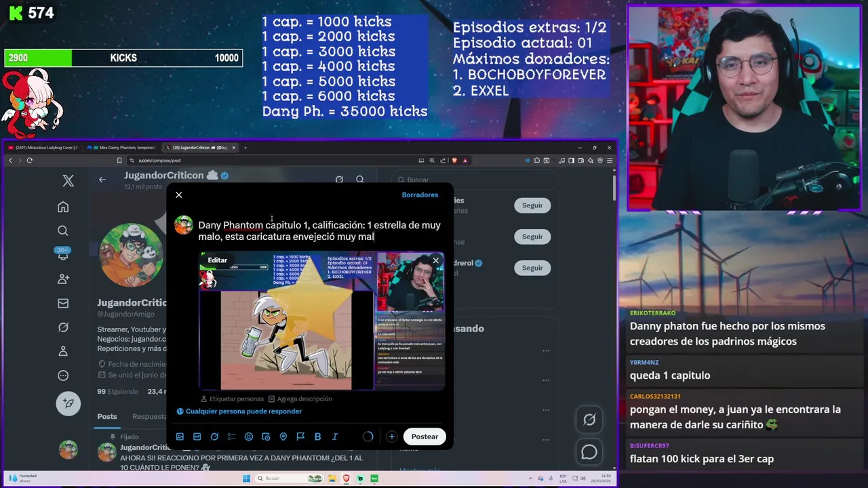868x488 pixels.
Task: Open floating Grok button at bottom right
Action: pyautogui.click(x=589, y=420)
